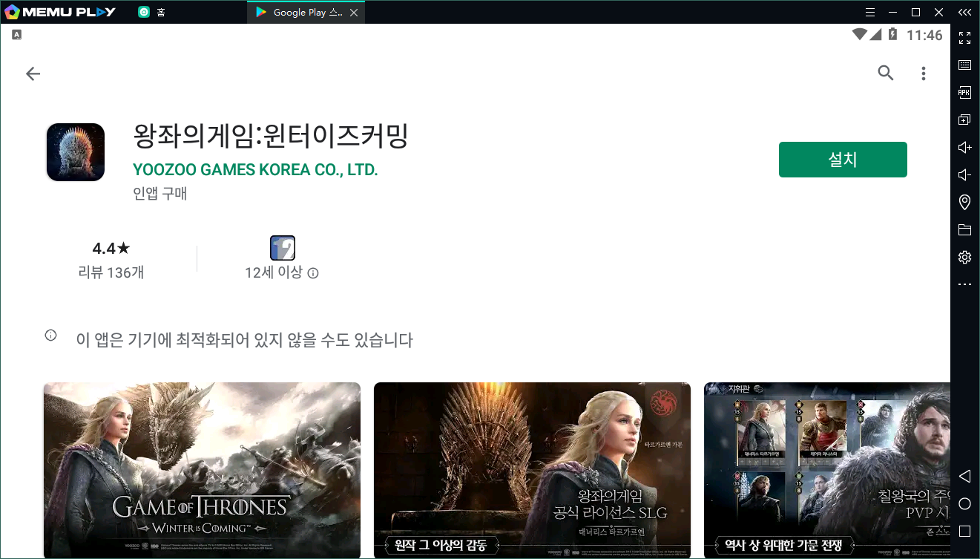Toggle fullscreen mode with the expand arrows icon
This screenshot has height=559, width=980.
[964, 38]
